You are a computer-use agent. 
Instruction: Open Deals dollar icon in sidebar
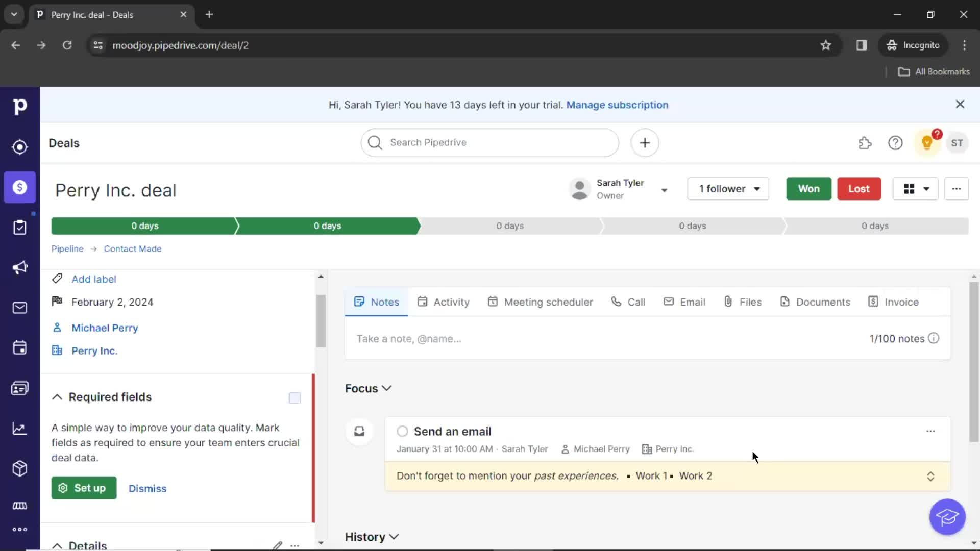coord(19,187)
